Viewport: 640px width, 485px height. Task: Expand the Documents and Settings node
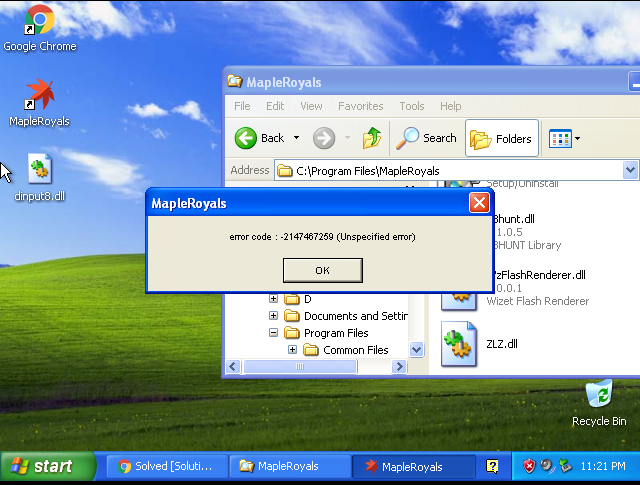274,316
